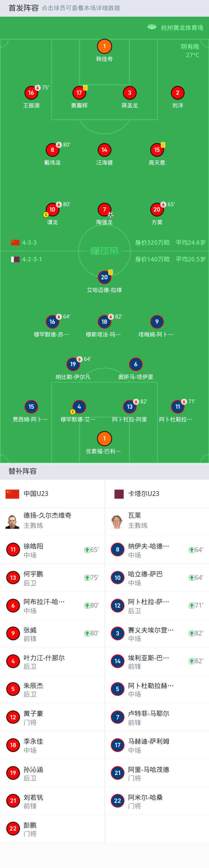Tap Qatar goalkeeper 优素福-巴利 orange badge
This screenshot has height=868, width=209.
point(104,438)
